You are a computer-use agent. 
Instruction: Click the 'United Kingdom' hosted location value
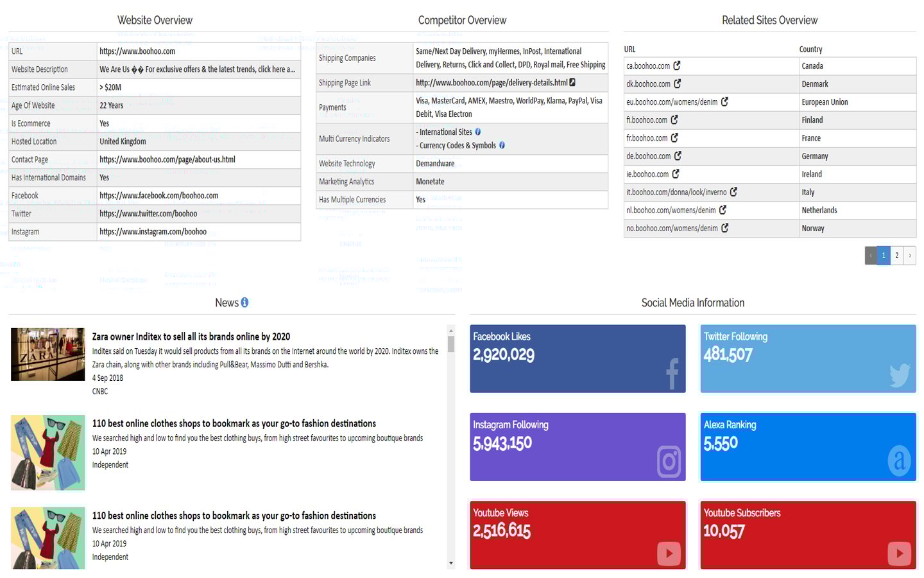tap(123, 141)
